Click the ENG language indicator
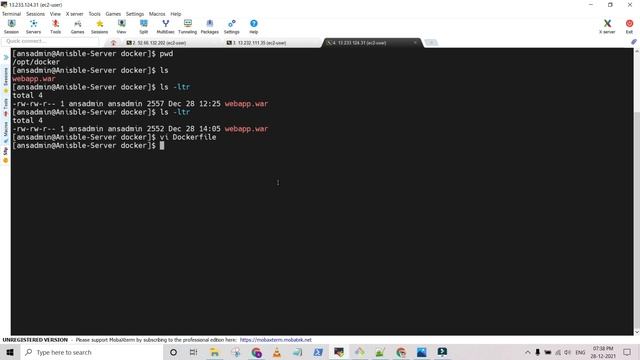 coord(580,352)
